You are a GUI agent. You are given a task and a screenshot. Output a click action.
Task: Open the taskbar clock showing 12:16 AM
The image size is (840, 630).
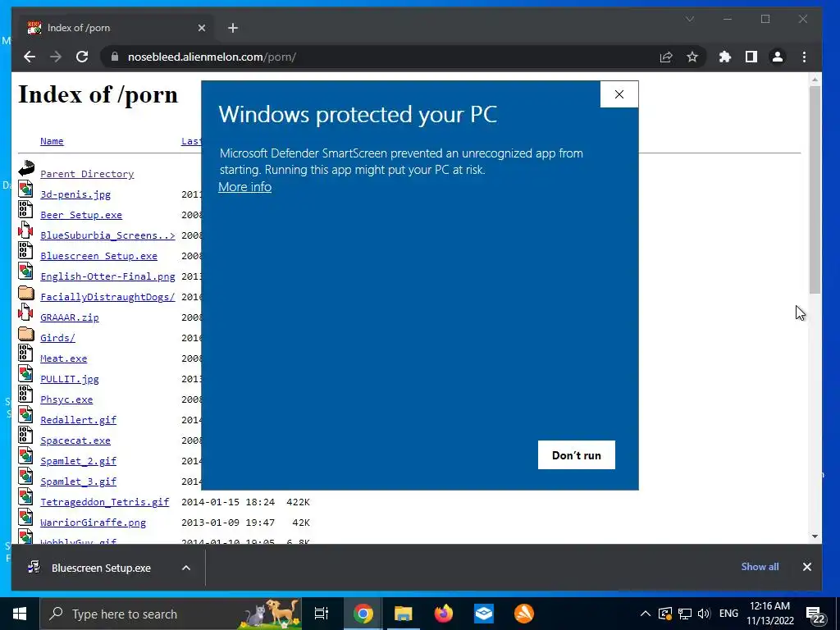(x=769, y=614)
